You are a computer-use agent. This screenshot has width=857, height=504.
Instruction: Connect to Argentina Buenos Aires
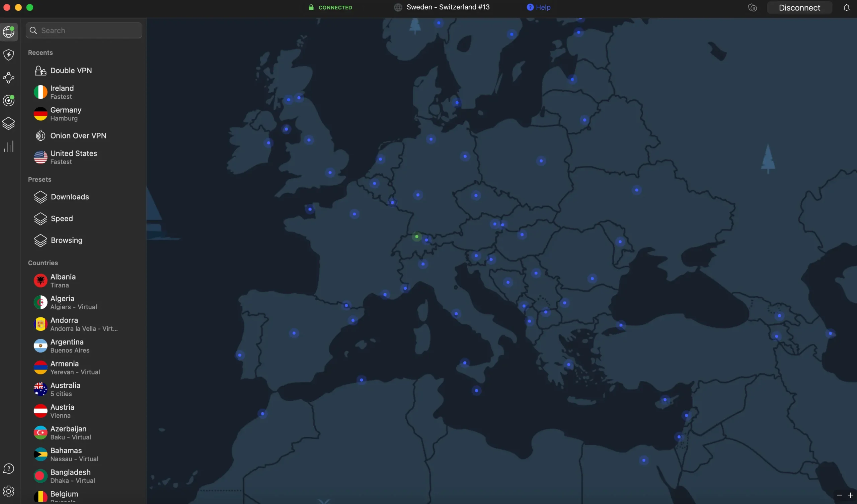[x=84, y=346]
